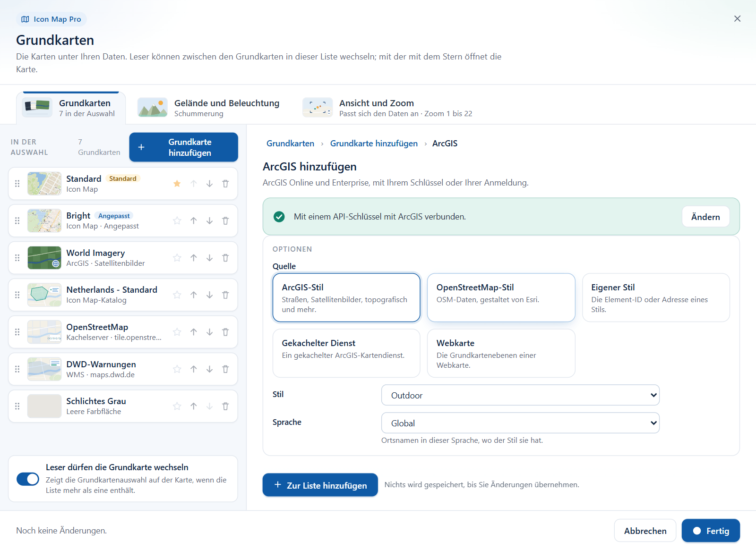Image resolution: width=756 pixels, height=550 pixels.
Task: Move Netherlands - Standard basemap up
Action: 194,295
